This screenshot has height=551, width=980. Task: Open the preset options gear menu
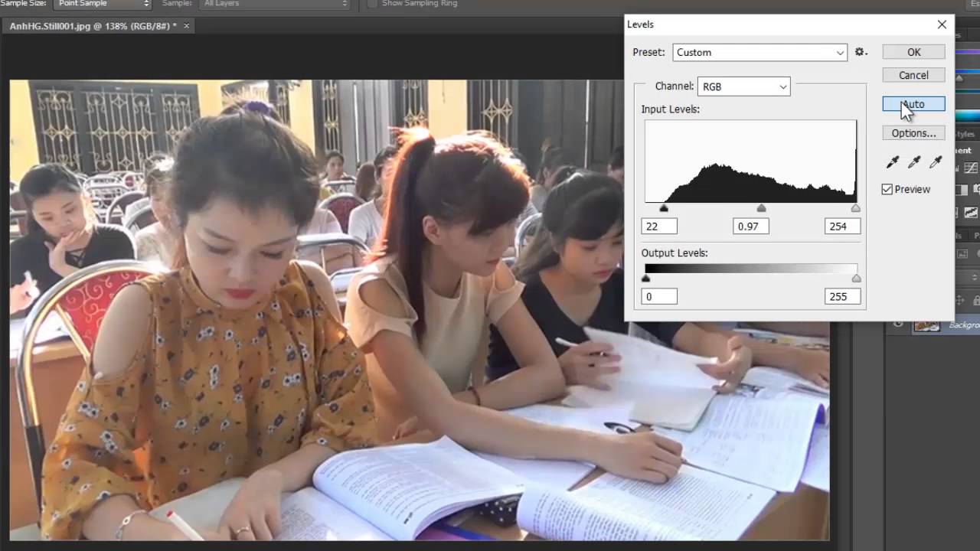pos(861,52)
